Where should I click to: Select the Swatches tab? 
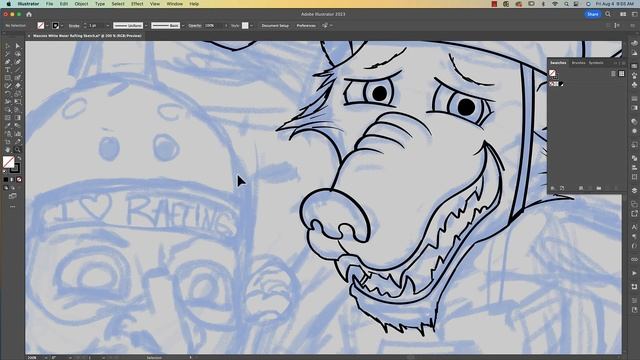pos(558,63)
